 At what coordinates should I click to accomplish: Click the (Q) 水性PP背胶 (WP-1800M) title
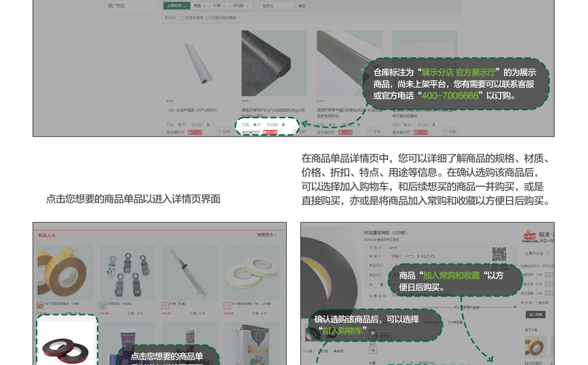point(193,110)
